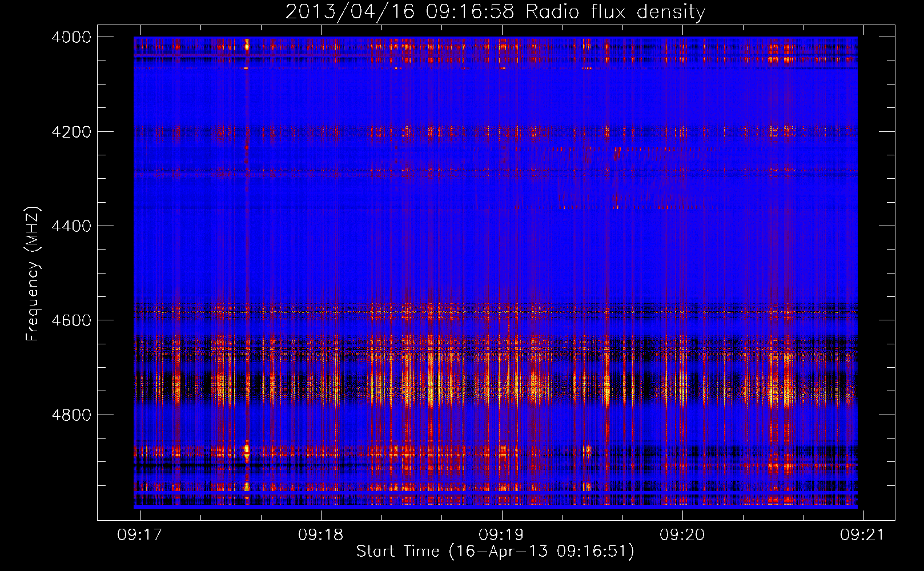Screen dimensions: 924x571
Task: Click the 4600 frequency axis label
Action: pos(71,320)
